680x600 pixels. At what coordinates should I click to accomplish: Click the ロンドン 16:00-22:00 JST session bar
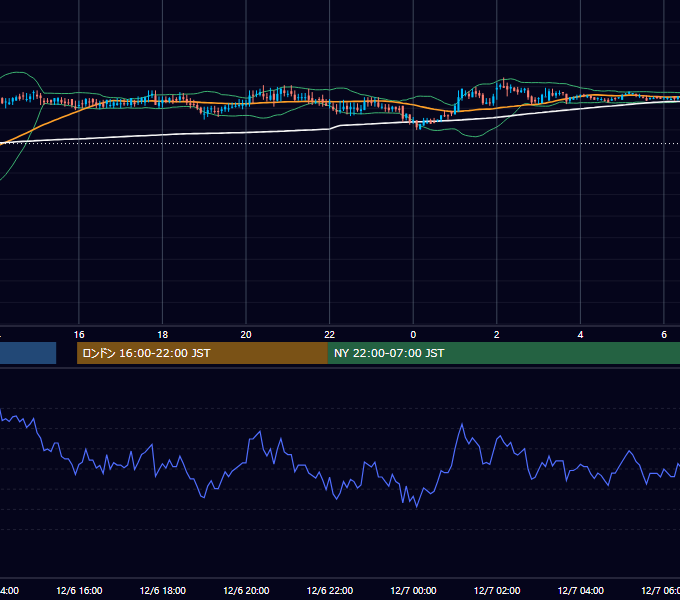click(202, 353)
